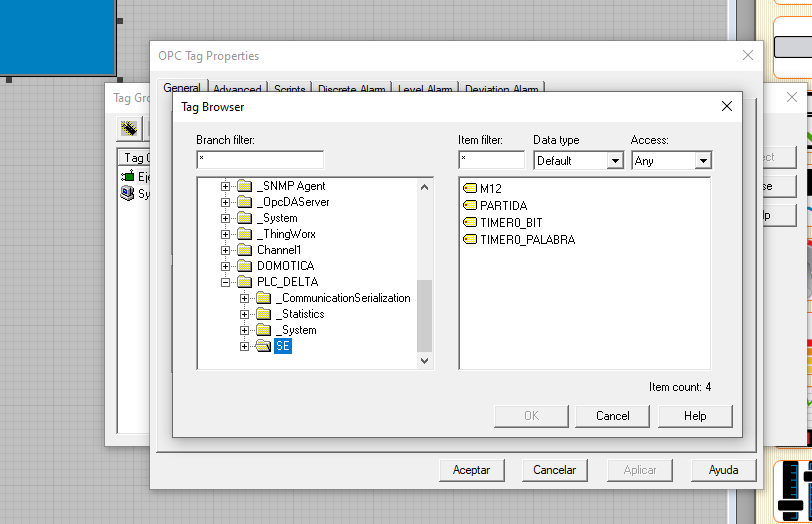Select the TIMER0_PALABRA tag item
The width and height of the screenshot is (812, 524).
[527, 239]
